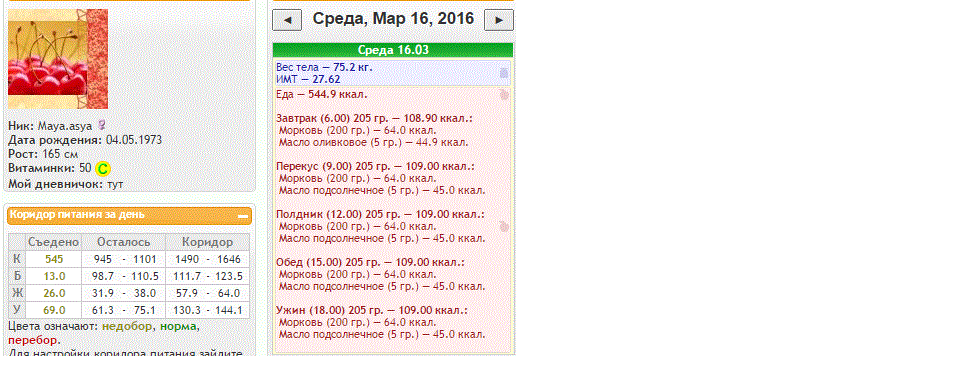
Task: Click the Ужин (18.00) meal heading
Action: pos(372,310)
